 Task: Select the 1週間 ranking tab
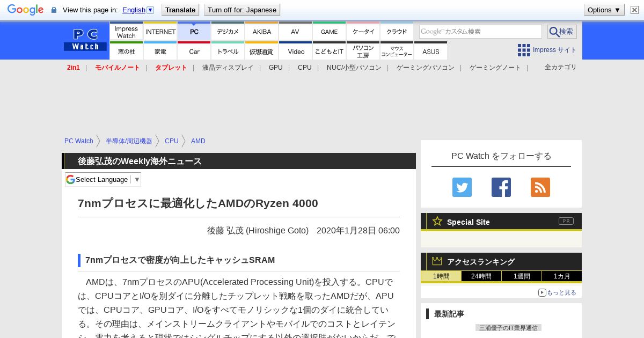[x=522, y=276]
